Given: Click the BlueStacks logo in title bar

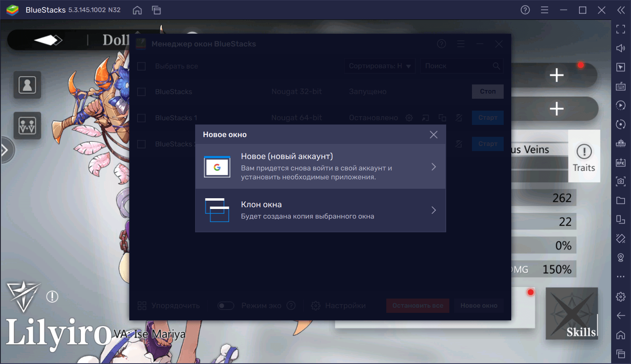Looking at the screenshot, I should [x=12, y=10].
